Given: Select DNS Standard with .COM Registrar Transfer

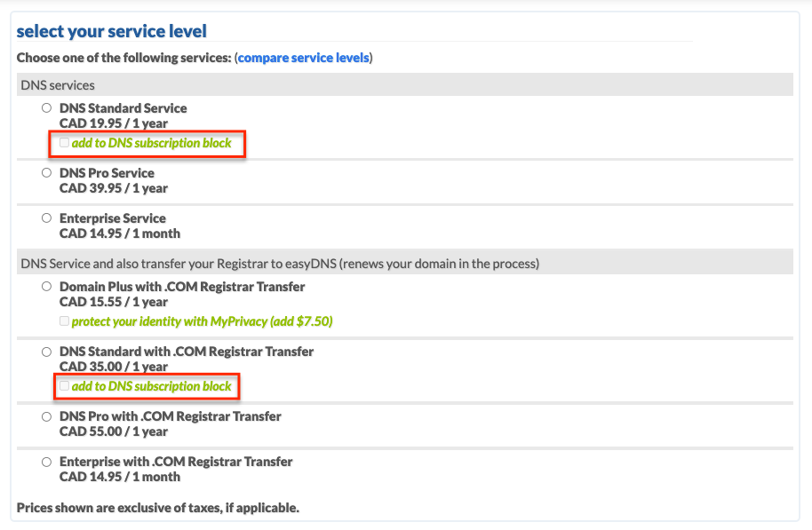Looking at the screenshot, I should point(46,352).
